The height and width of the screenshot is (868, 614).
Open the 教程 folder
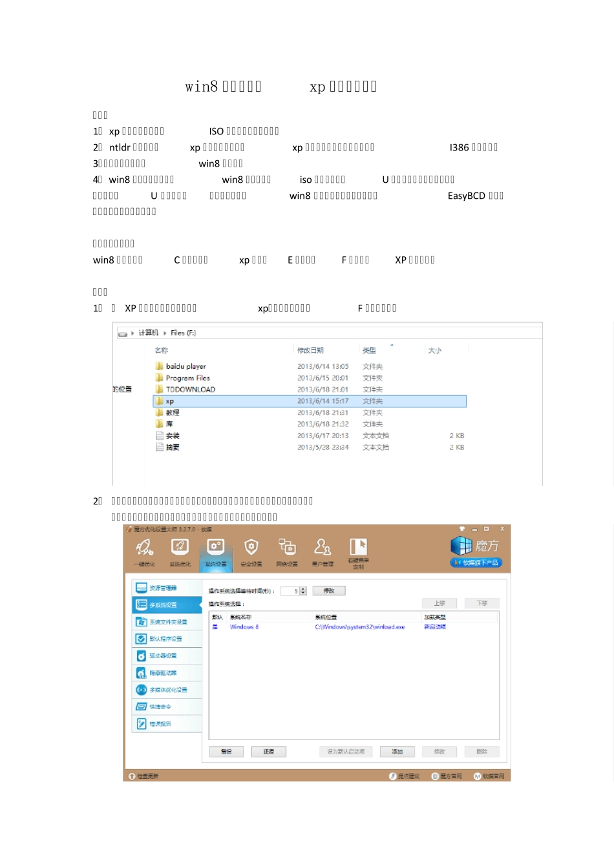[167, 413]
